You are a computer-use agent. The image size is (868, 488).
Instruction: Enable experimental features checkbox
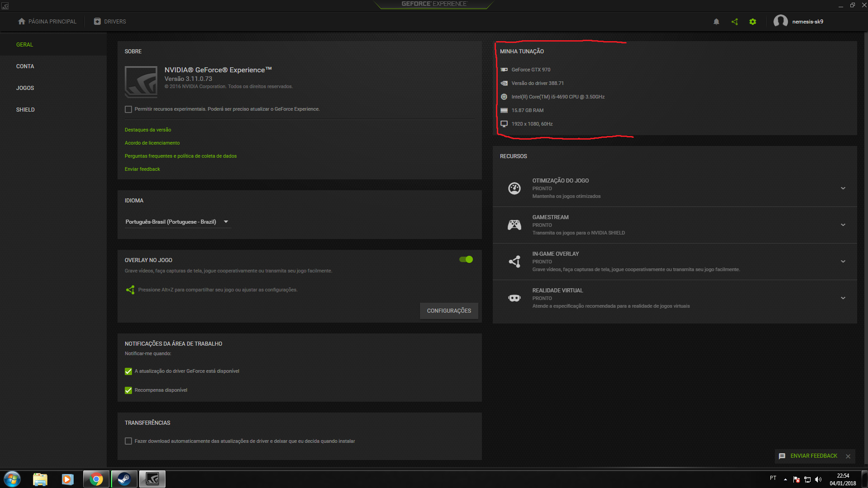coord(128,109)
